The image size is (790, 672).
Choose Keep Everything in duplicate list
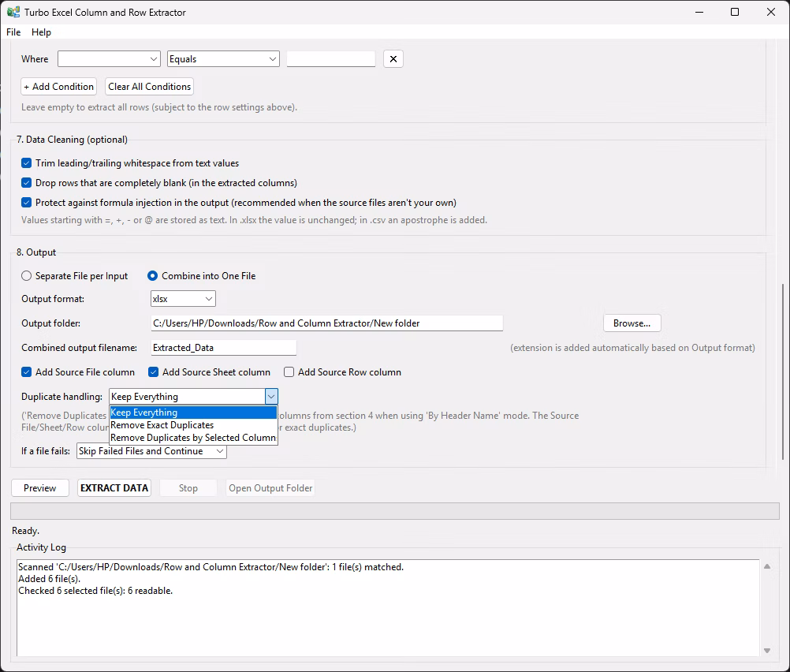[x=193, y=413]
